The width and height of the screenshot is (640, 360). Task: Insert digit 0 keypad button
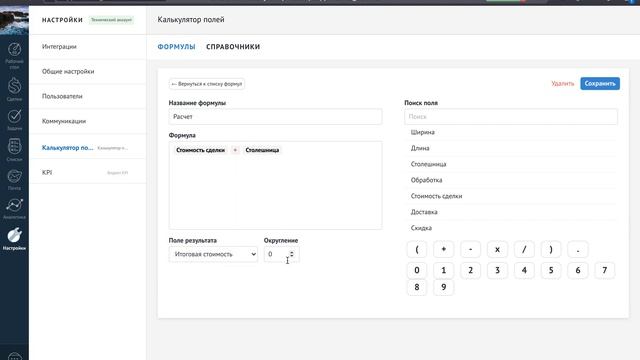pyautogui.click(x=417, y=270)
